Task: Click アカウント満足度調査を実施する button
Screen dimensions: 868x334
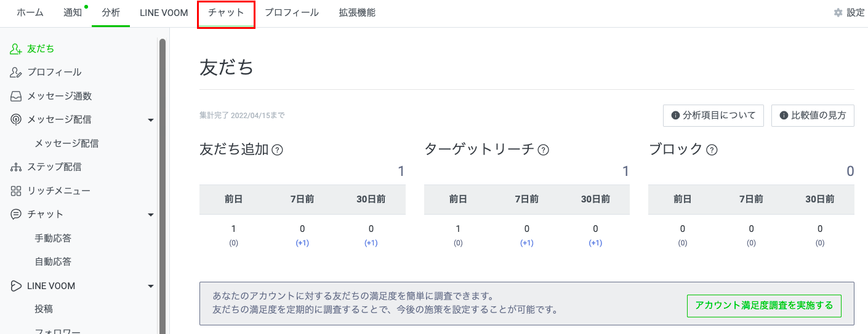Action: coord(764,306)
